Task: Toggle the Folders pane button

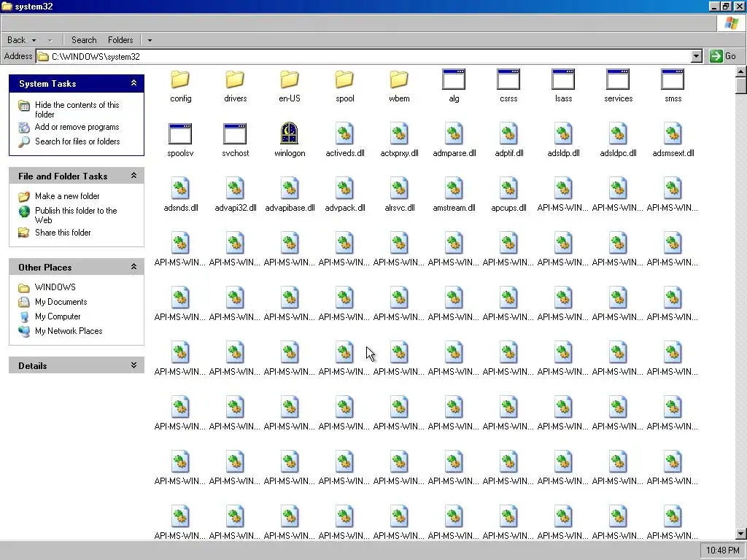Action: [120, 41]
